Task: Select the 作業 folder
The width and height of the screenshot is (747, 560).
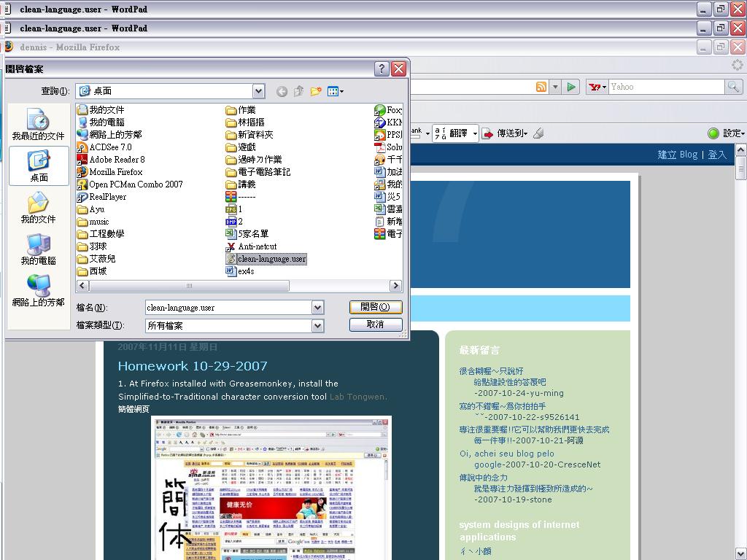Action: [241, 110]
